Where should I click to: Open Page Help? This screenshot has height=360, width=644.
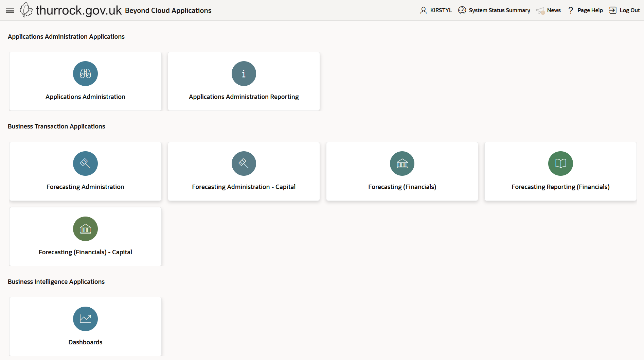[x=585, y=10]
